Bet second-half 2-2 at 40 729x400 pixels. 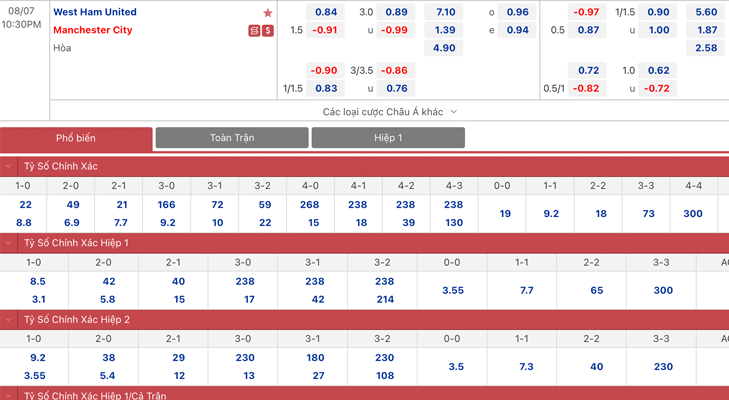point(596,367)
